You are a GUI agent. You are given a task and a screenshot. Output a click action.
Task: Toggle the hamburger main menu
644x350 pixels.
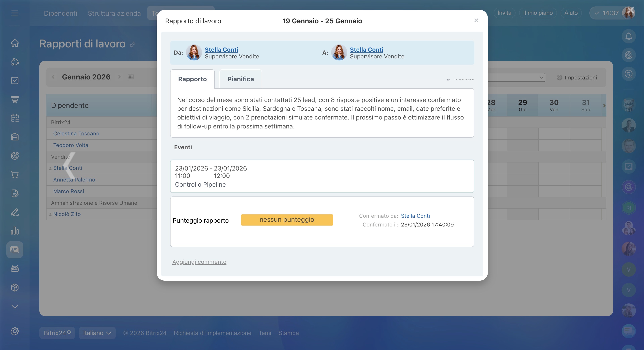15,13
